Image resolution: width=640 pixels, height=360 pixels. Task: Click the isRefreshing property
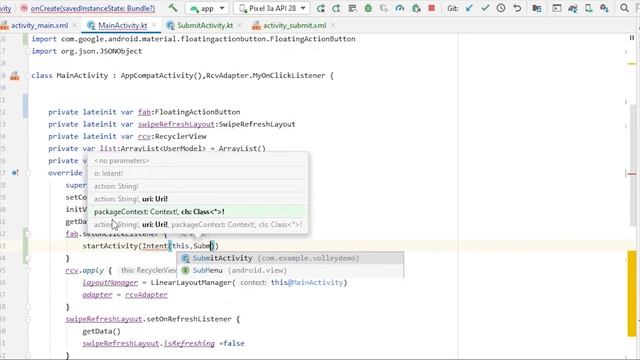pos(189,343)
